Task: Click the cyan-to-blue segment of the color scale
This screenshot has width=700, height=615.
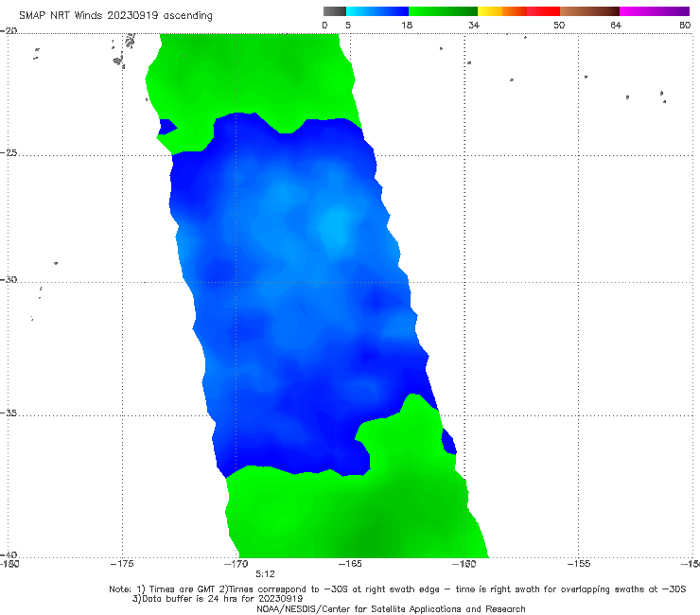Action: (x=377, y=11)
